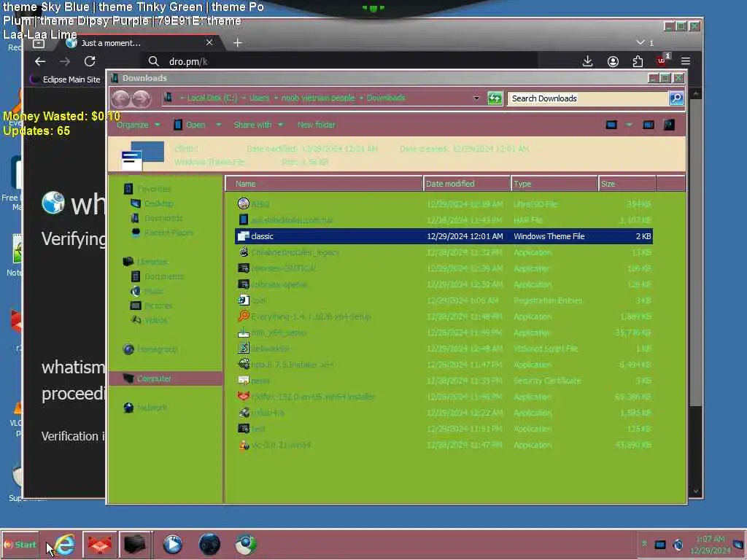Viewport: 747px width, 560px height.
Task: Click the red browser taskbar icon
Action: tap(99, 544)
